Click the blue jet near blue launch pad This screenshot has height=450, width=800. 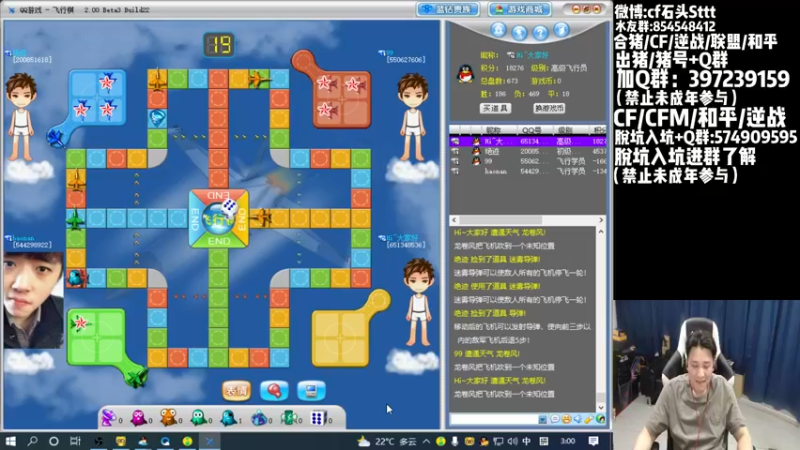click(55, 138)
